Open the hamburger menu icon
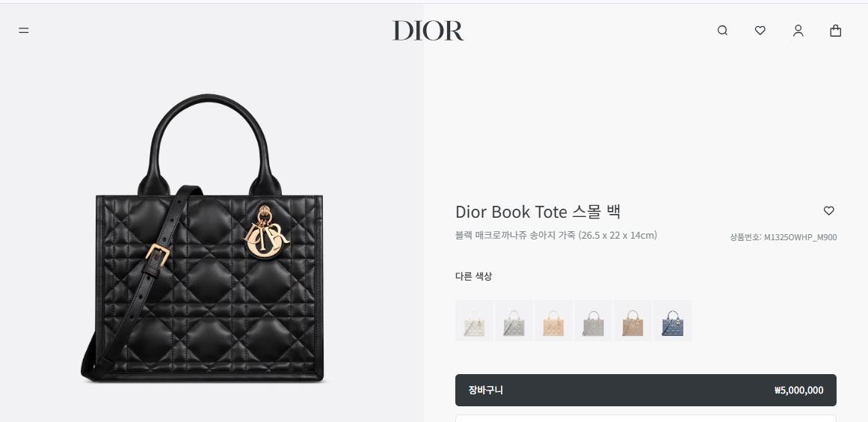Image resolution: width=868 pixels, height=422 pixels. pyautogui.click(x=23, y=31)
